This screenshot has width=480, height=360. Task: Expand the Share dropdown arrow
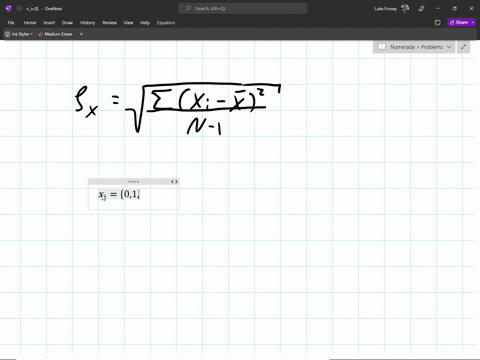click(473, 22)
